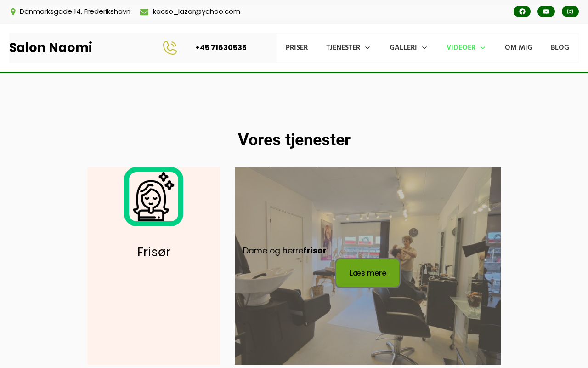
Task: Click the map pin address icon
Action: [x=13, y=11]
